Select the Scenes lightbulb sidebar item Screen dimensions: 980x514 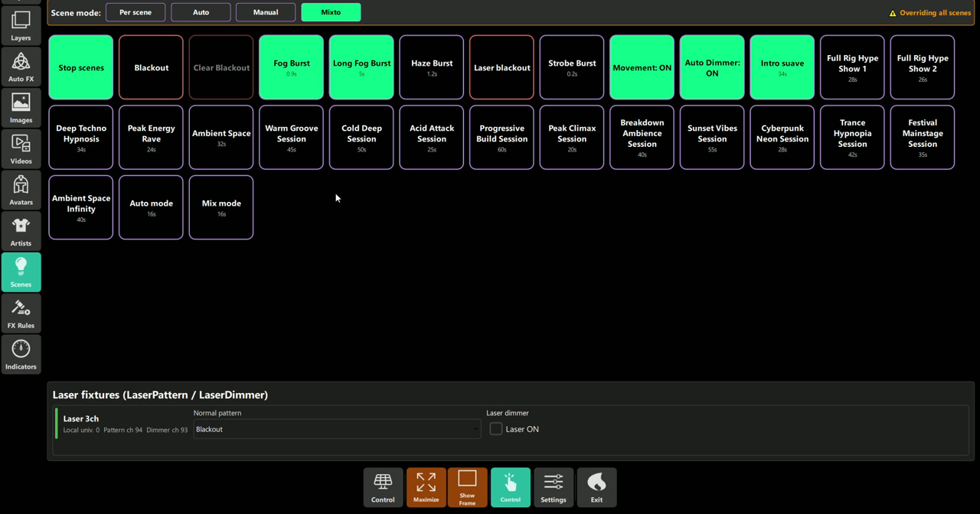21,272
